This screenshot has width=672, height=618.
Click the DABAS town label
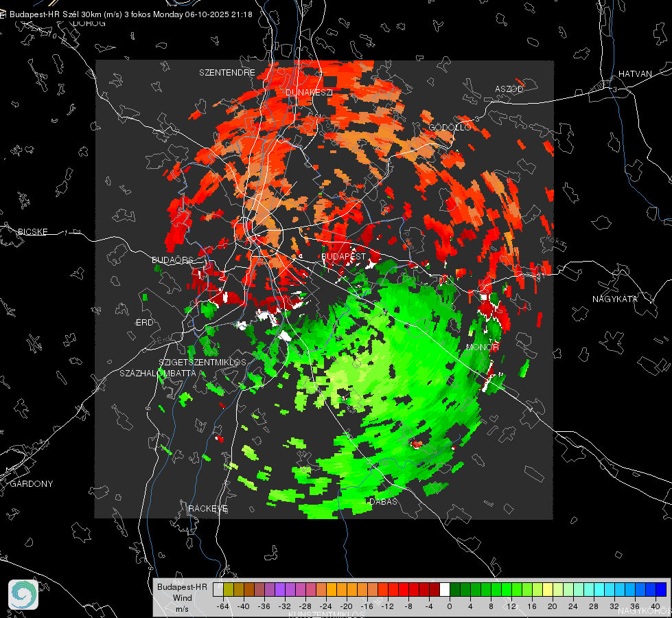point(383,501)
